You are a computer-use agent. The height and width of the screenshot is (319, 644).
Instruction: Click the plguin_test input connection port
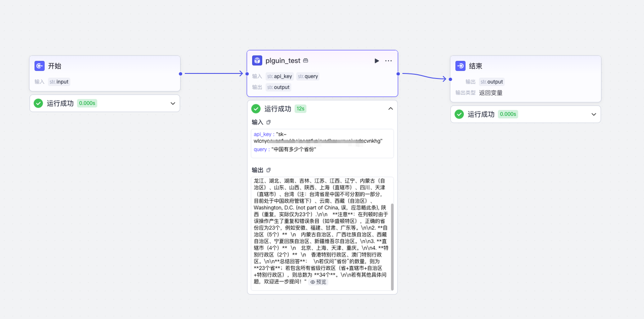coord(247,74)
